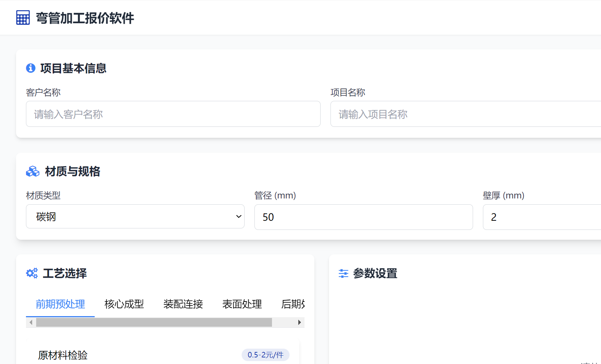
Task: Click the 0.5-2元/件 price badge
Action: pos(265,355)
